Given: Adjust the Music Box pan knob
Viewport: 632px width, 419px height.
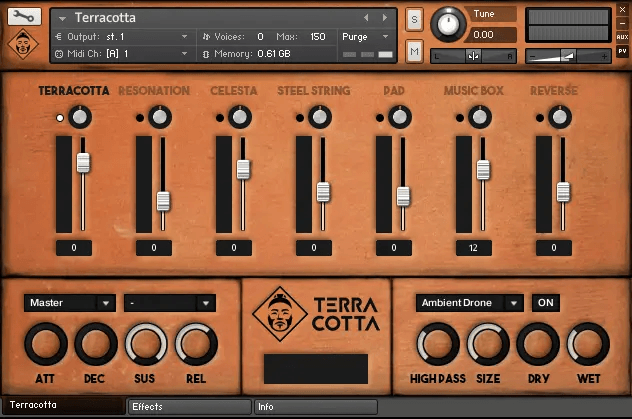Looking at the screenshot, I should (479, 117).
